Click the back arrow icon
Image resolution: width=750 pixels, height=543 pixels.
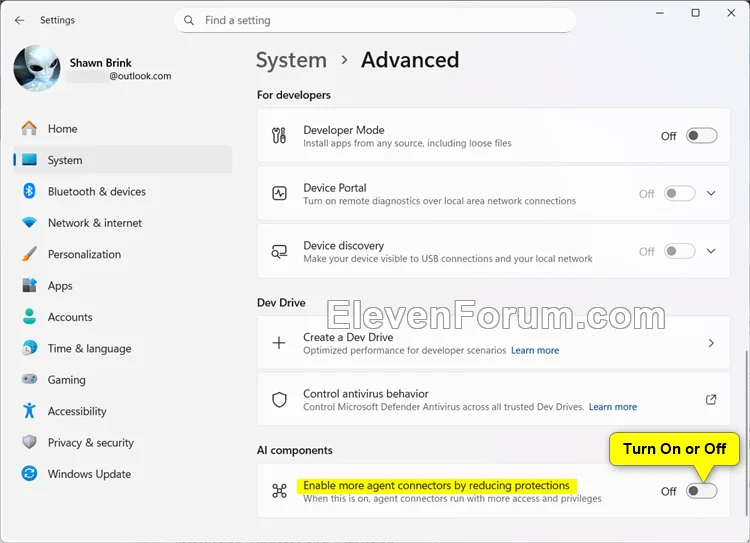point(19,20)
